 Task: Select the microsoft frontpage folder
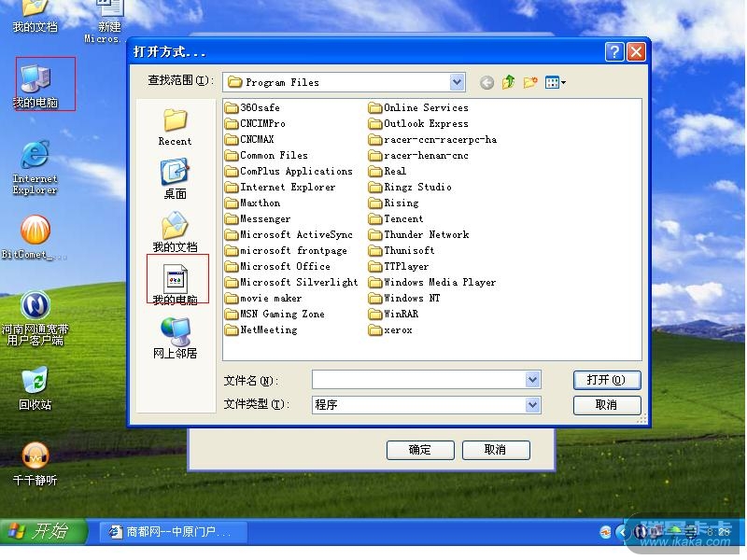coord(286,250)
